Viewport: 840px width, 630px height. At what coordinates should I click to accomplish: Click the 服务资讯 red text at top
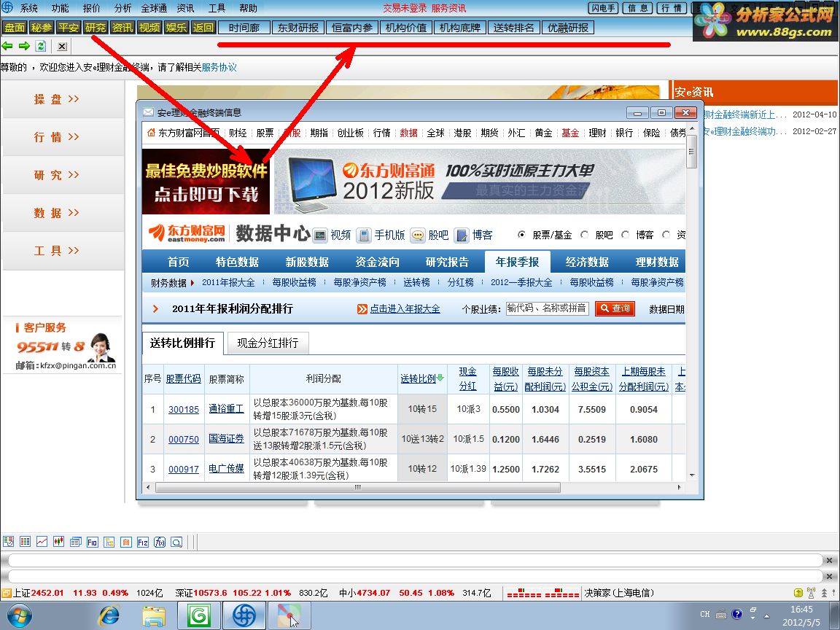448,8
